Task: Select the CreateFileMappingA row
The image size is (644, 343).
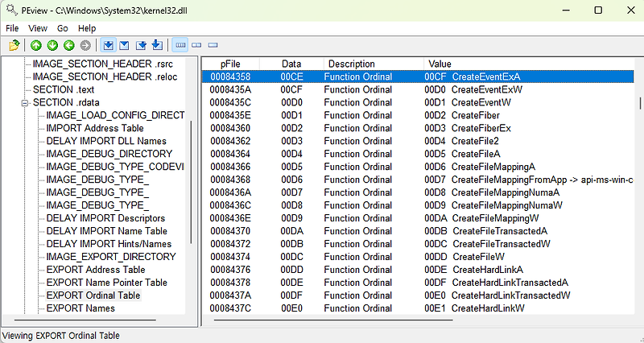Action: click(x=418, y=167)
